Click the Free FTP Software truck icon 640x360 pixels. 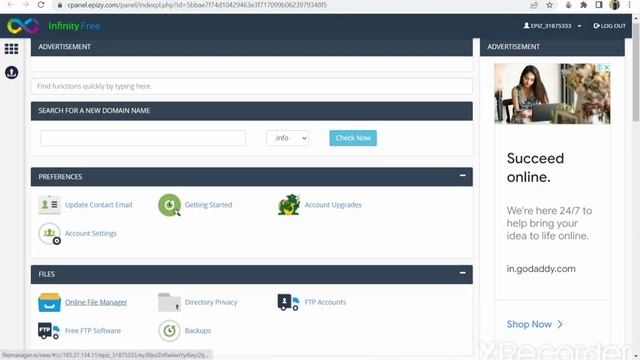tap(49, 331)
